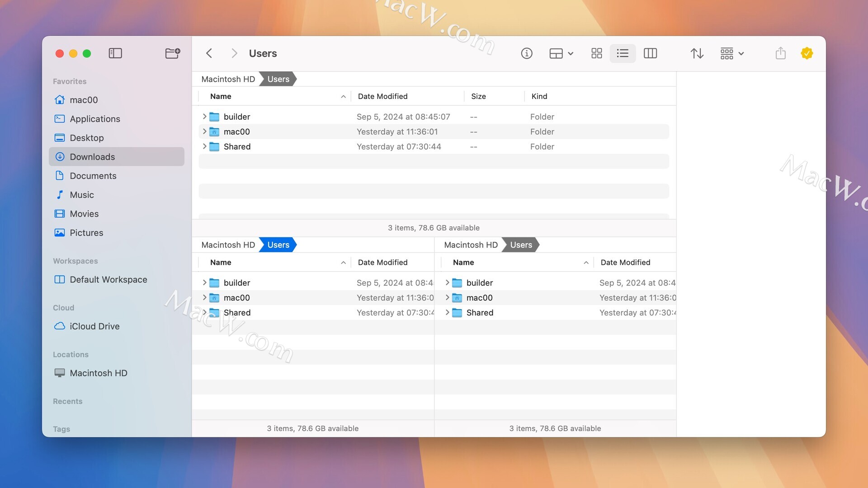Click the blue Users breadcrumb in bottom-left pane
868x488 pixels.
[x=278, y=245]
